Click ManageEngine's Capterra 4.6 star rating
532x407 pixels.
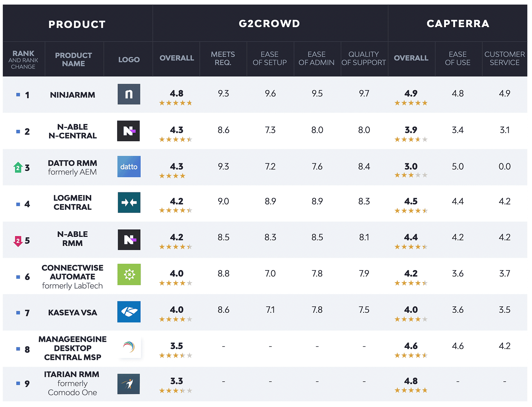coord(411,355)
